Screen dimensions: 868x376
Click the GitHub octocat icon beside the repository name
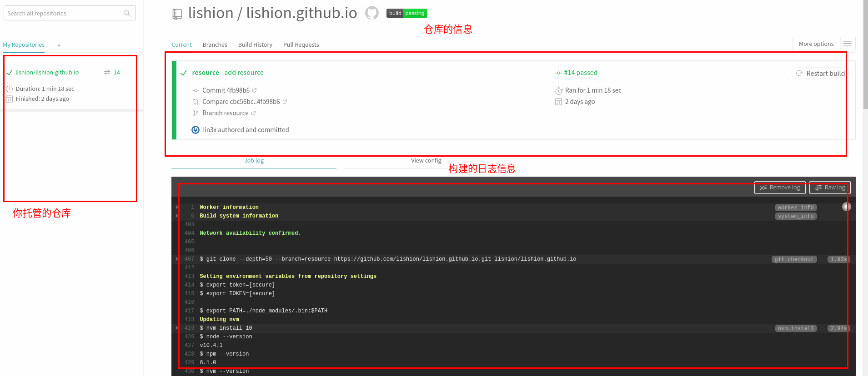pos(371,13)
